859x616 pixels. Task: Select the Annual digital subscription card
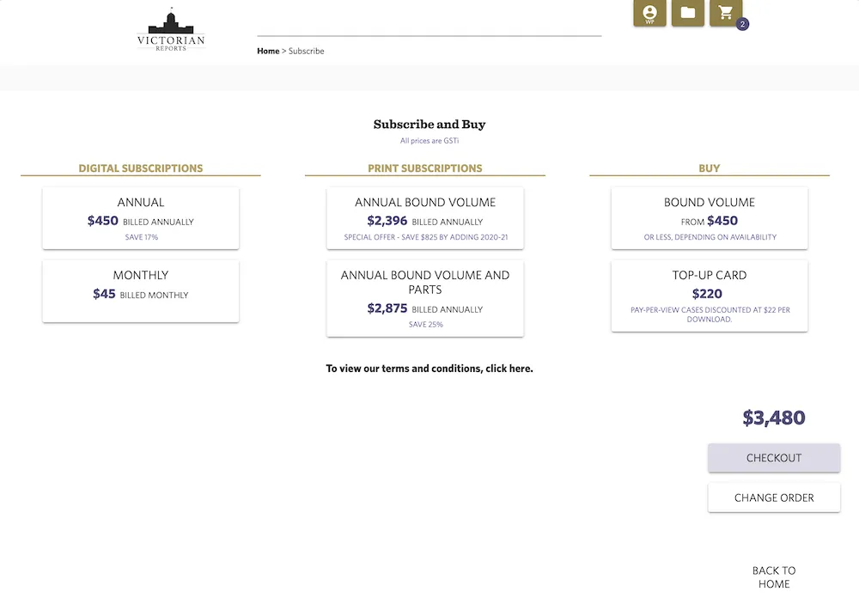click(140, 218)
